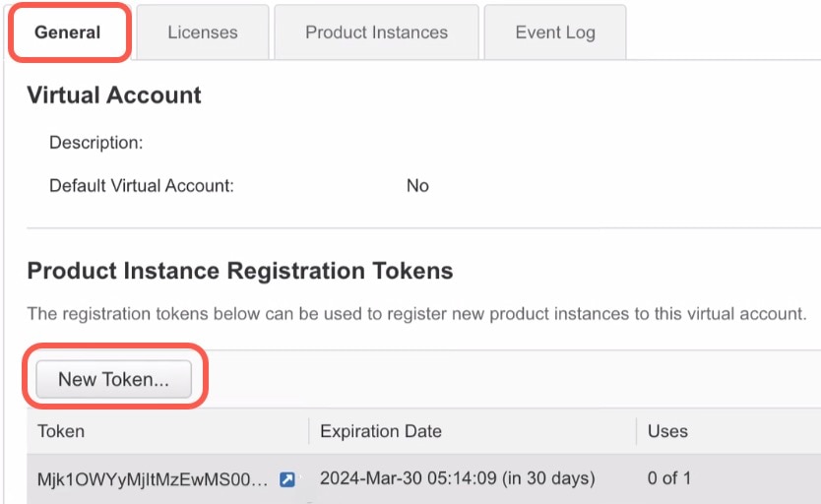Click the New Token... button
The width and height of the screenshot is (821, 504).
tap(113, 379)
